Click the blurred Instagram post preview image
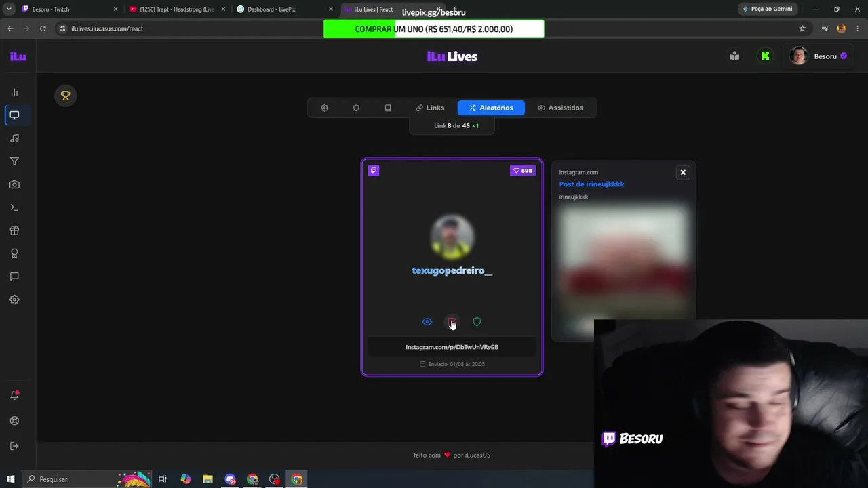868x488 pixels. click(624, 270)
